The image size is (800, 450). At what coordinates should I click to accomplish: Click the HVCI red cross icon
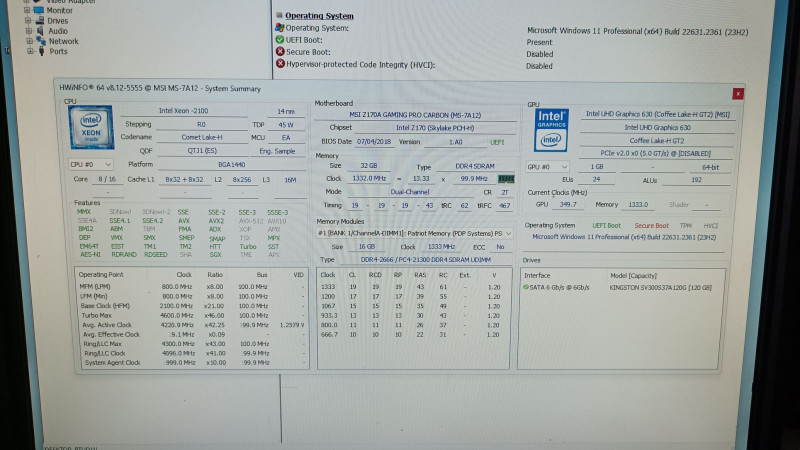click(280, 64)
